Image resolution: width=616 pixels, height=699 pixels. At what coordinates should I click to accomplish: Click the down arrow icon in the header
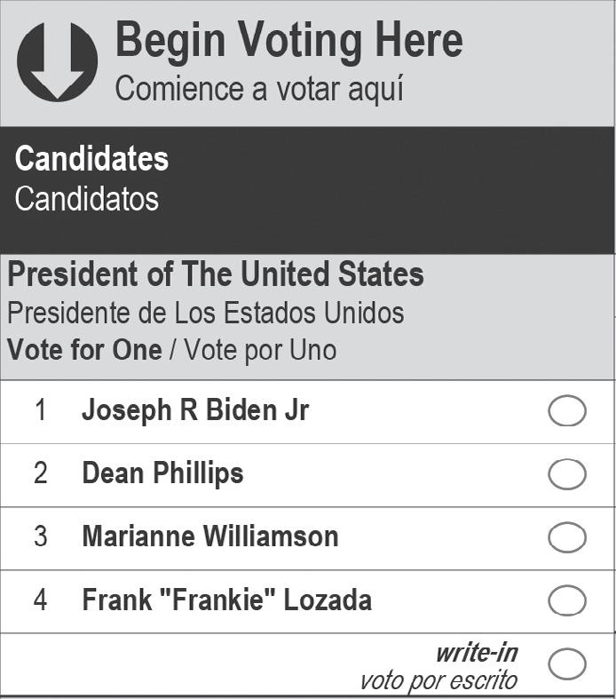click(57, 61)
